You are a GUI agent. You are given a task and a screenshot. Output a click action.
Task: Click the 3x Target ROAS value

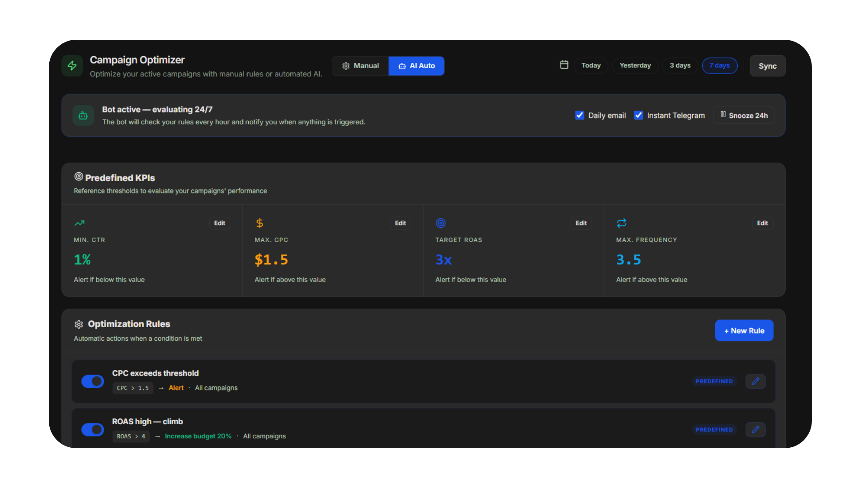pyautogui.click(x=443, y=260)
